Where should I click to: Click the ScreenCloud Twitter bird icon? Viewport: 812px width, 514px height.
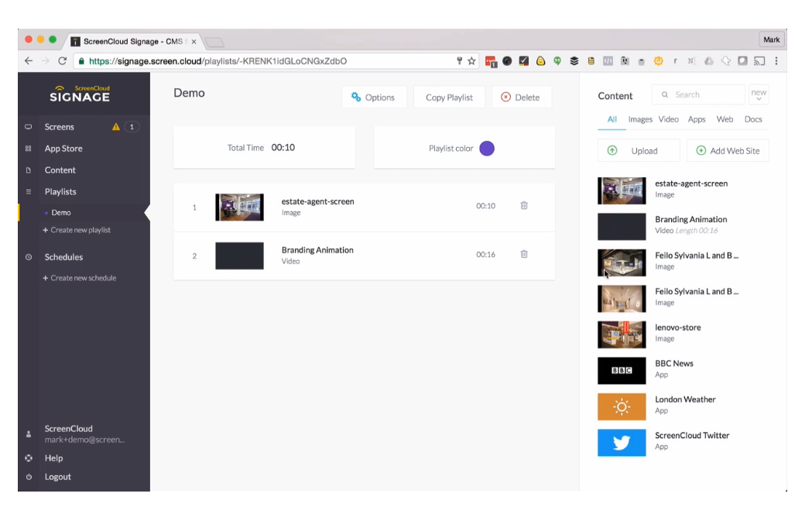(x=621, y=443)
